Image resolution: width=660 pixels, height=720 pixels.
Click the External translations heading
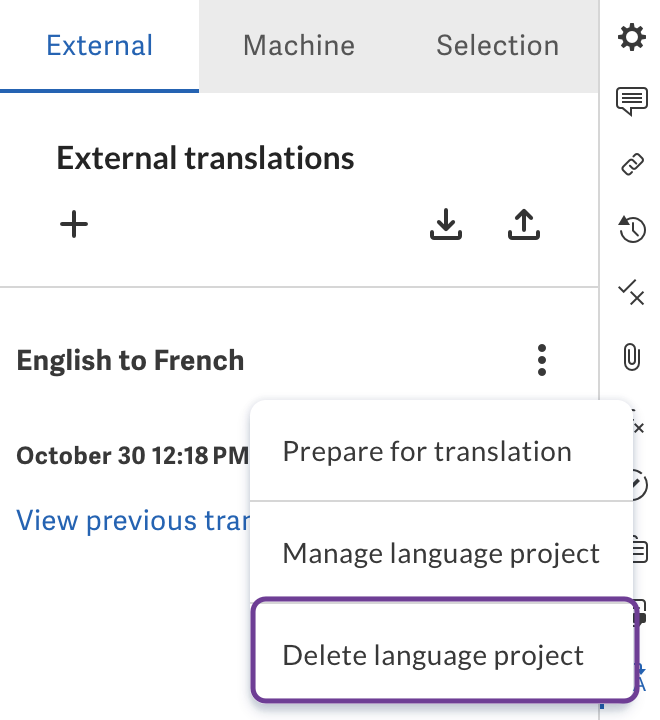[205, 158]
